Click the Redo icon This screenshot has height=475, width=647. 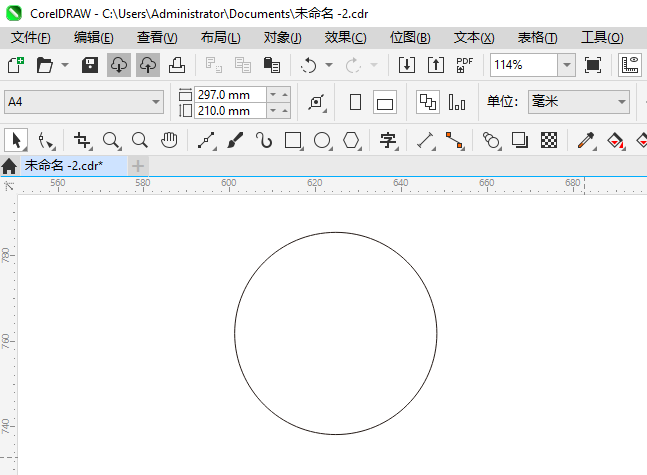point(353,65)
